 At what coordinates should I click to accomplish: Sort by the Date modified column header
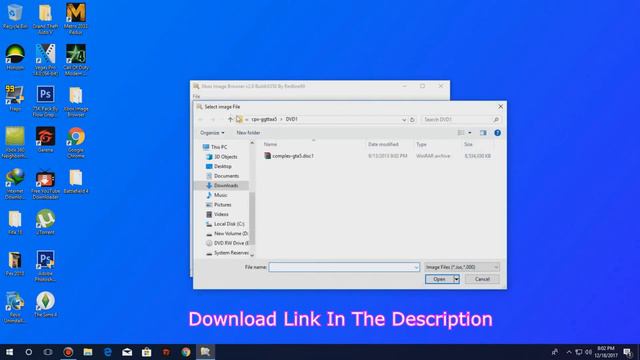click(x=383, y=144)
